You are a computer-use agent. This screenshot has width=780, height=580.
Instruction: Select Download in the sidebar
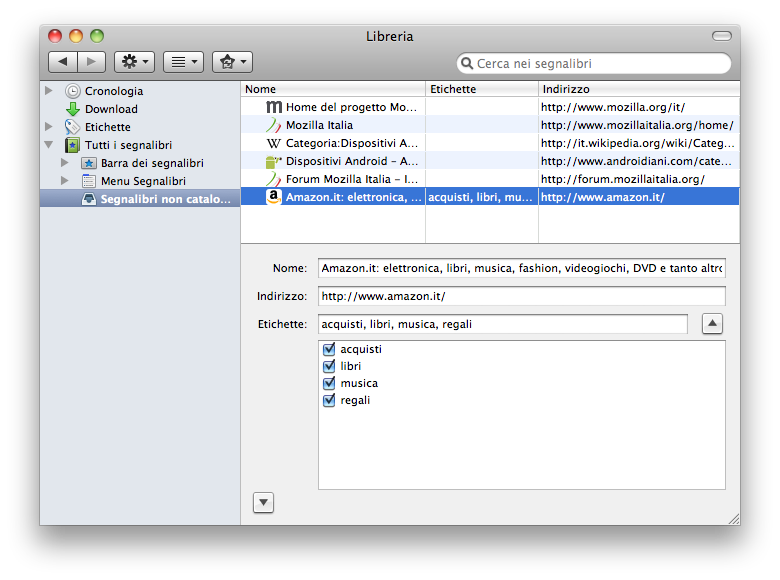111,109
